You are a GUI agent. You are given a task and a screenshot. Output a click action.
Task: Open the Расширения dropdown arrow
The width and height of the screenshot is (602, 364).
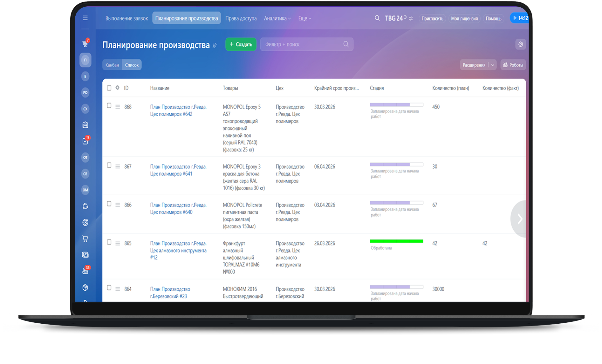click(x=493, y=65)
